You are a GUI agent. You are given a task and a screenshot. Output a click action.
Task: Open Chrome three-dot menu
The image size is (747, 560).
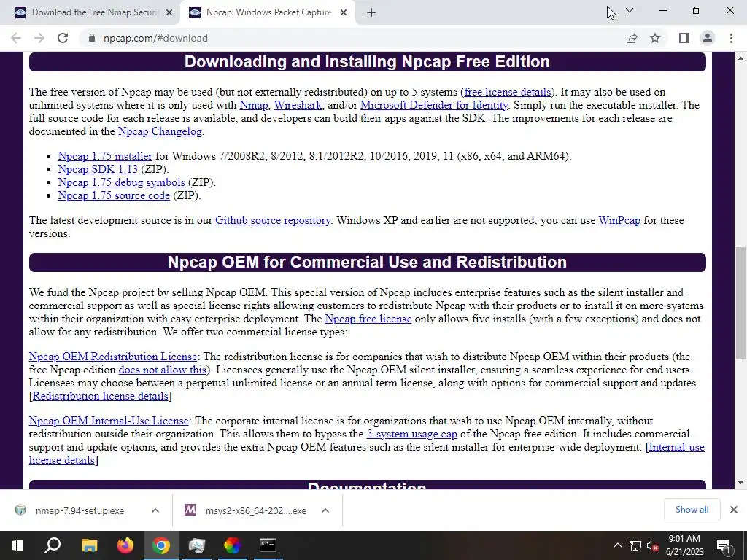[731, 38]
